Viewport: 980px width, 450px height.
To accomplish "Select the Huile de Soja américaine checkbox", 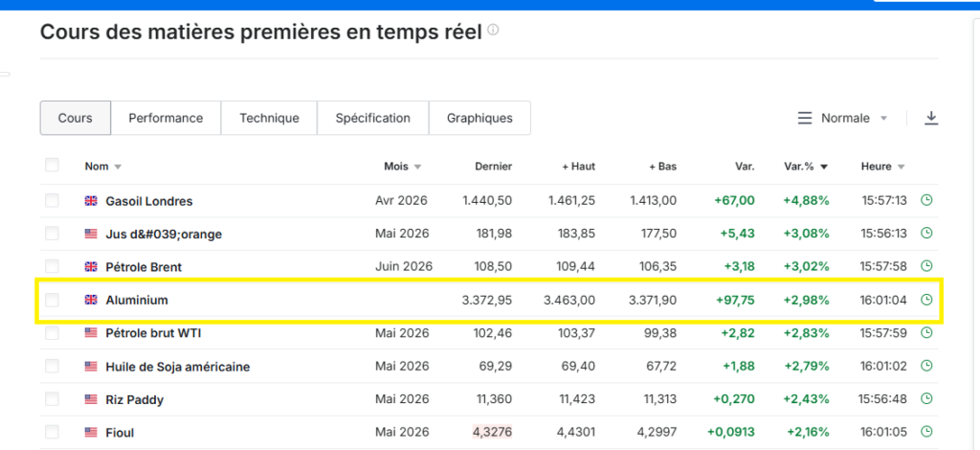I will click(52, 366).
